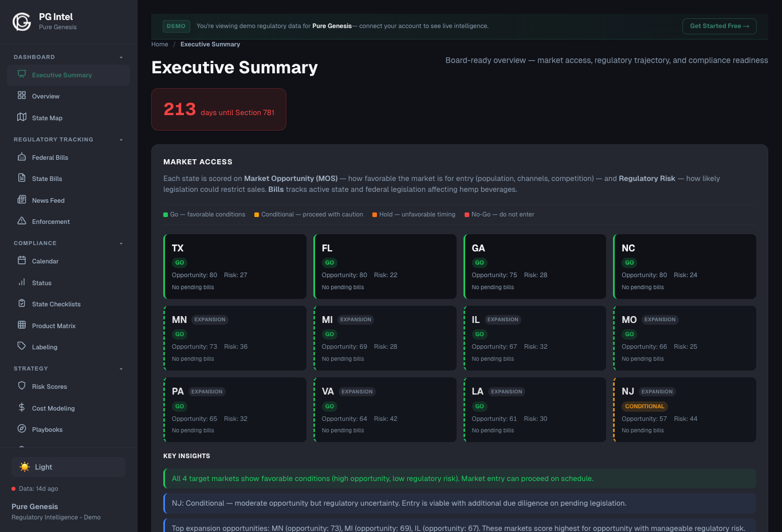Navigate Home via the breadcrumb link

click(159, 44)
